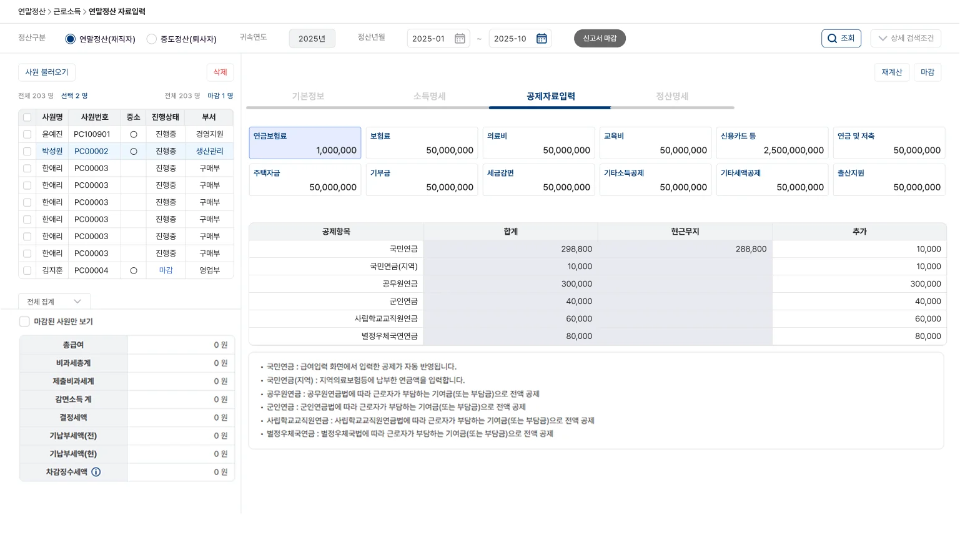
Task: Expand the 상세 검색조건 panel
Action: (905, 38)
